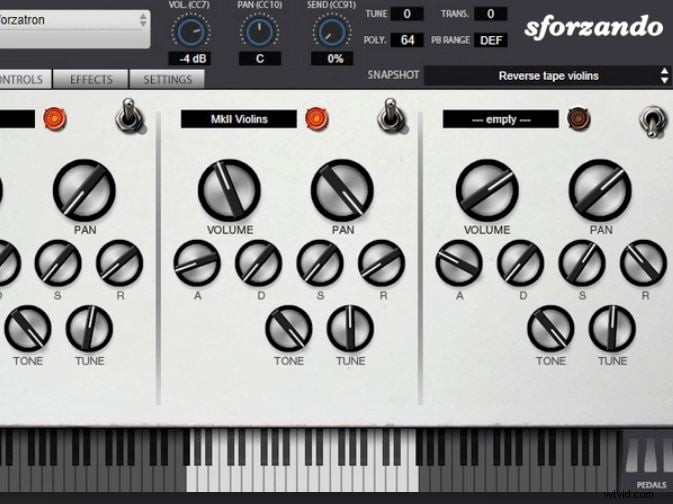
Task: Click the C pan value field
Action: [260, 58]
